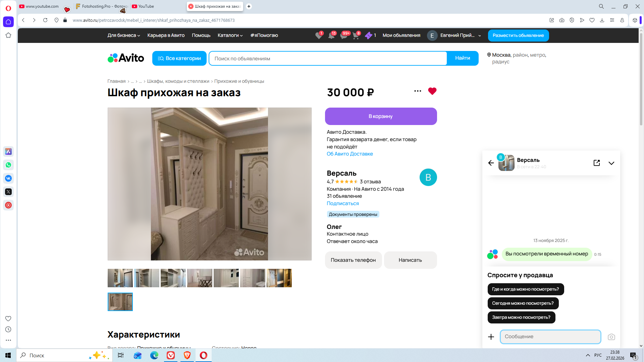Open the notifications bell in header
The width and height of the screenshot is (644, 362).
(x=331, y=36)
